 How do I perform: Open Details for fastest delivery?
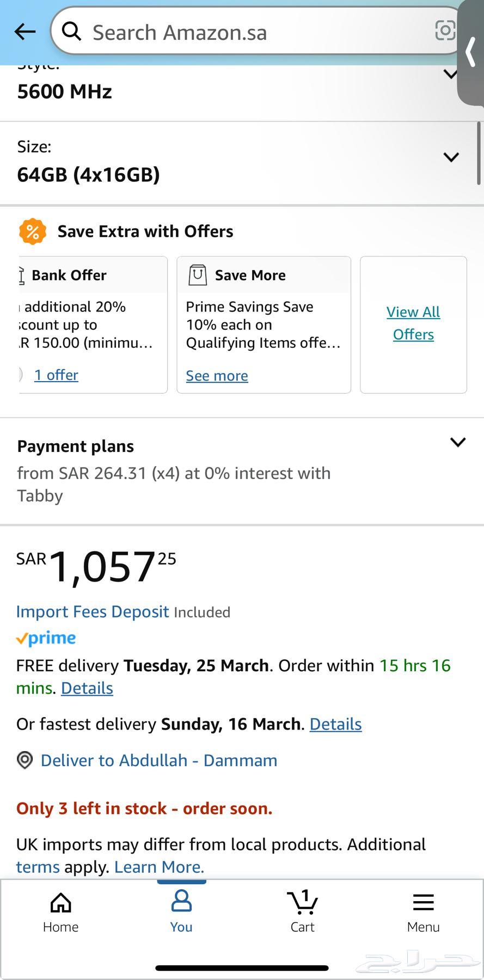click(335, 724)
